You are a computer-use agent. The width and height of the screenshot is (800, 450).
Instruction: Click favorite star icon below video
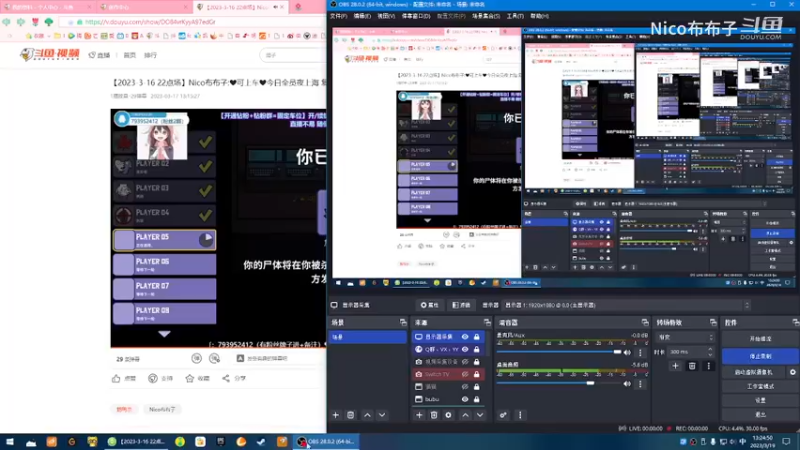tap(190, 378)
